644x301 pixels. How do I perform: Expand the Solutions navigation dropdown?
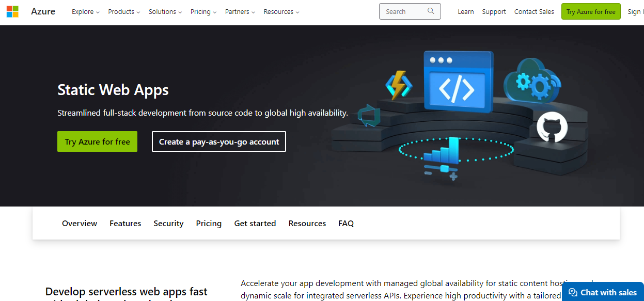click(x=165, y=12)
